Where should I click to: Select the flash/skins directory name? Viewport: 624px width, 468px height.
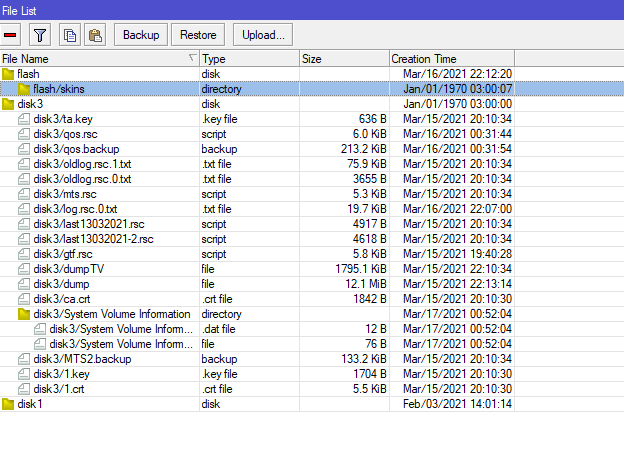59,89
